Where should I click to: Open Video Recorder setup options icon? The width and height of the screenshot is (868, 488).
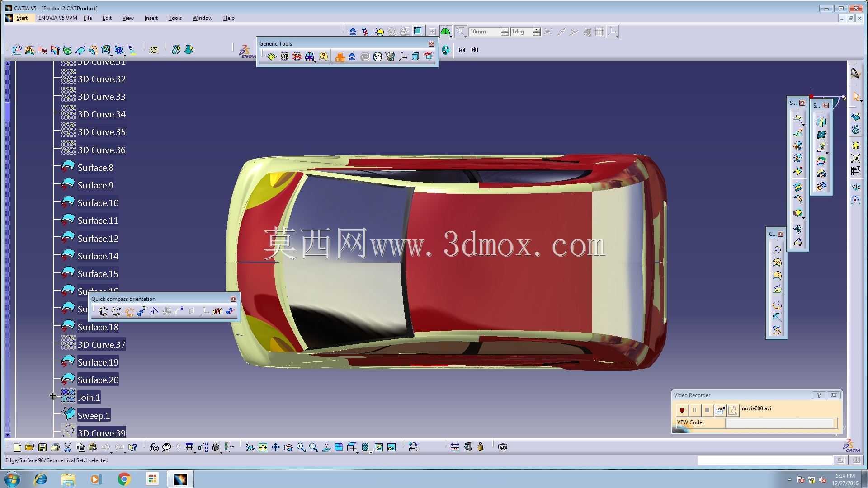(720, 410)
